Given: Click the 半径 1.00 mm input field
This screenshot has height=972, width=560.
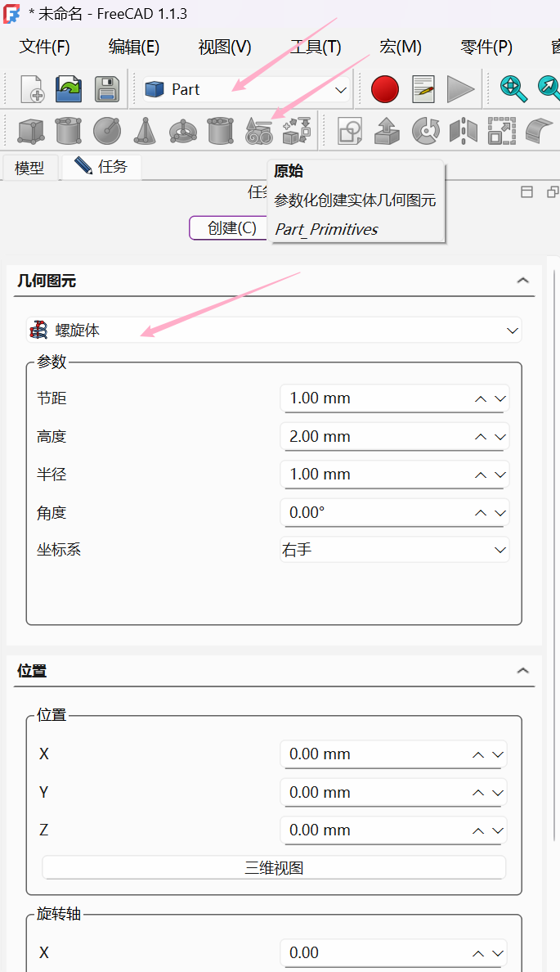Looking at the screenshot, I should (x=395, y=475).
